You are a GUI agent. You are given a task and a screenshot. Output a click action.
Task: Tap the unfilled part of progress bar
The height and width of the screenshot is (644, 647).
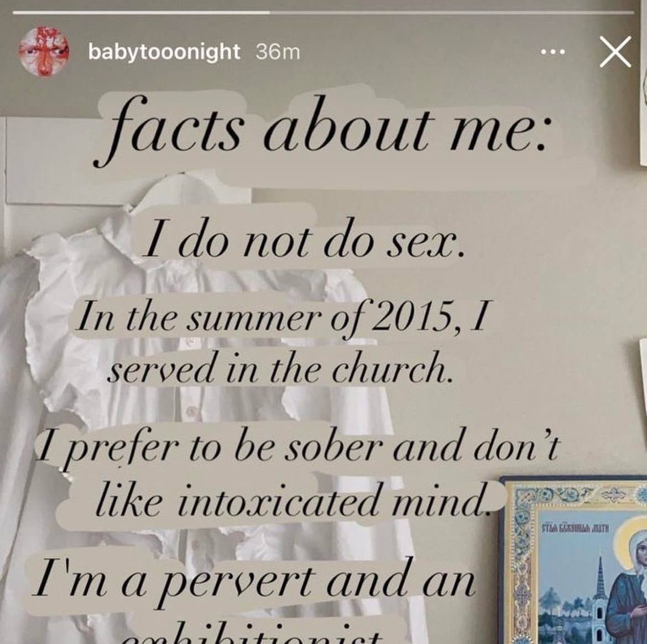click(452, 12)
